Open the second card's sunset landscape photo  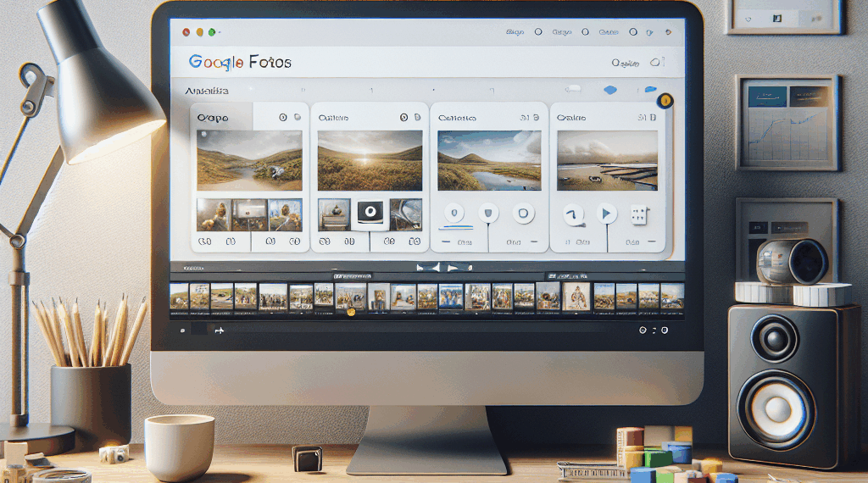tap(370, 160)
